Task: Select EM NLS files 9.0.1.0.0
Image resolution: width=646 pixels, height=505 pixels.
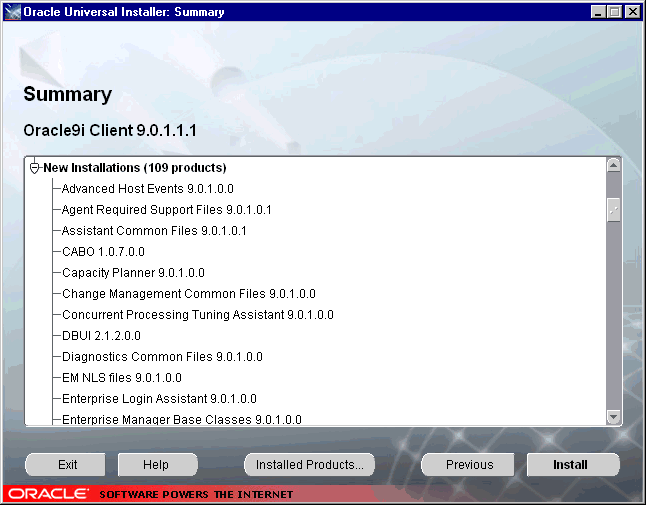Action: click(x=122, y=378)
